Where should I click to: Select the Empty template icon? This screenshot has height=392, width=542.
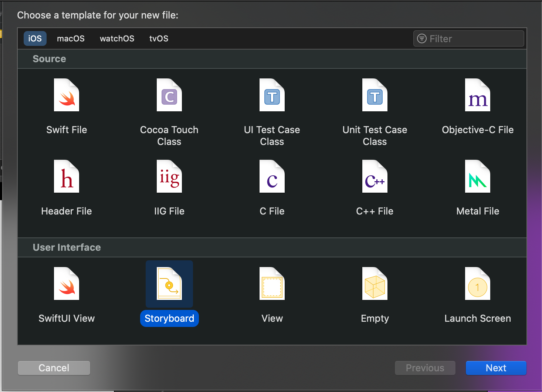(x=375, y=284)
